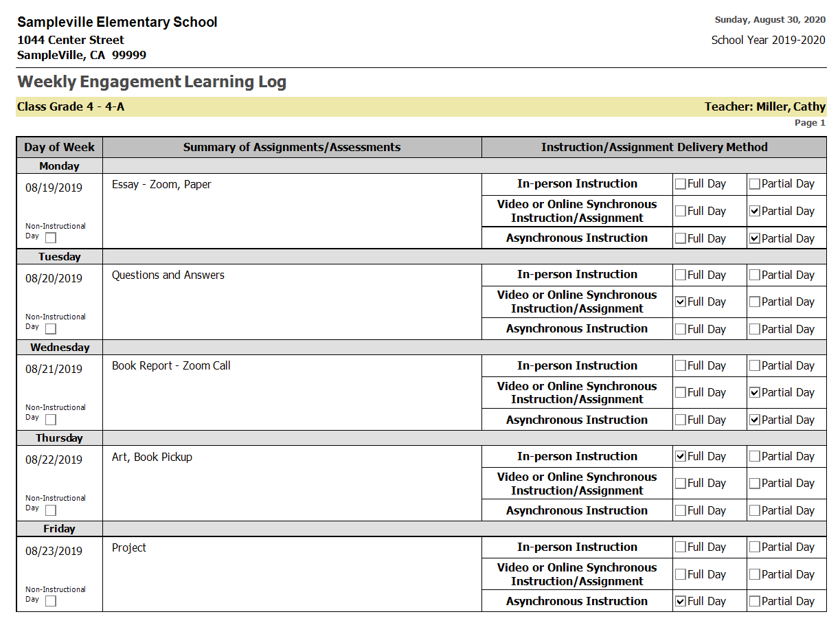Click the 'Project' assignment summary text
The image size is (840, 623).
(x=129, y=547)
